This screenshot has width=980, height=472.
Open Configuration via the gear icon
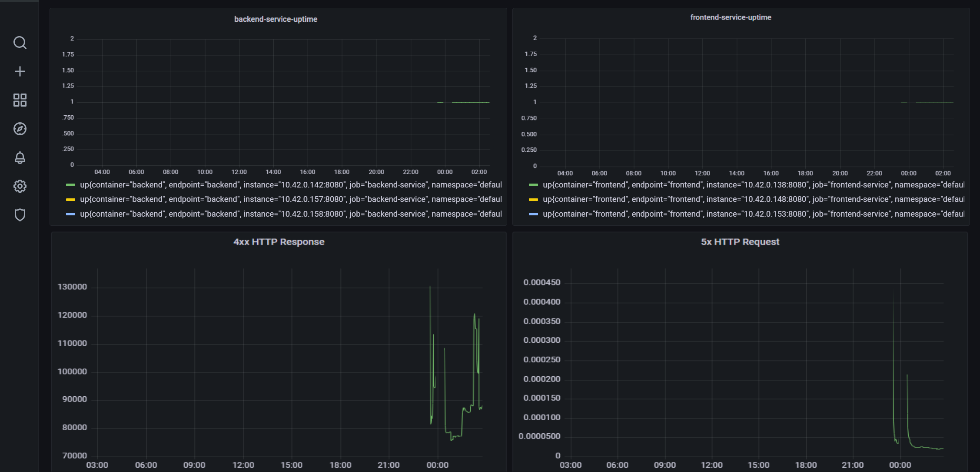20,186
